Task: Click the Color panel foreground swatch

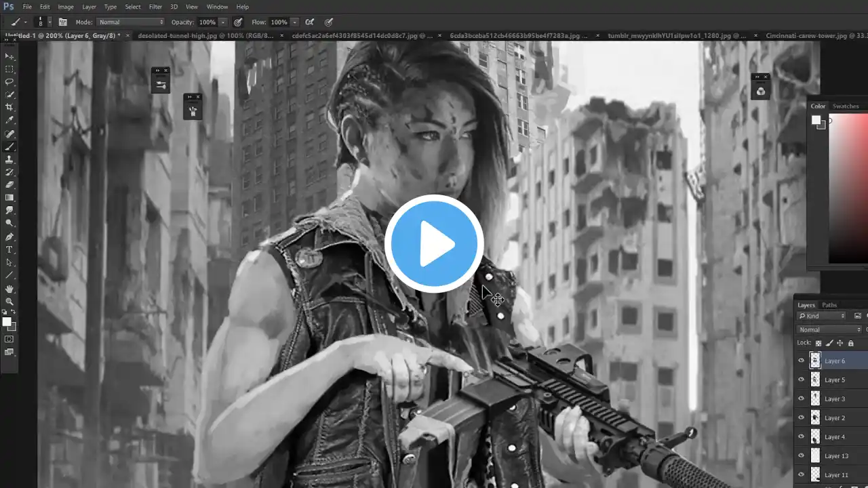Action: pos(816,120)
